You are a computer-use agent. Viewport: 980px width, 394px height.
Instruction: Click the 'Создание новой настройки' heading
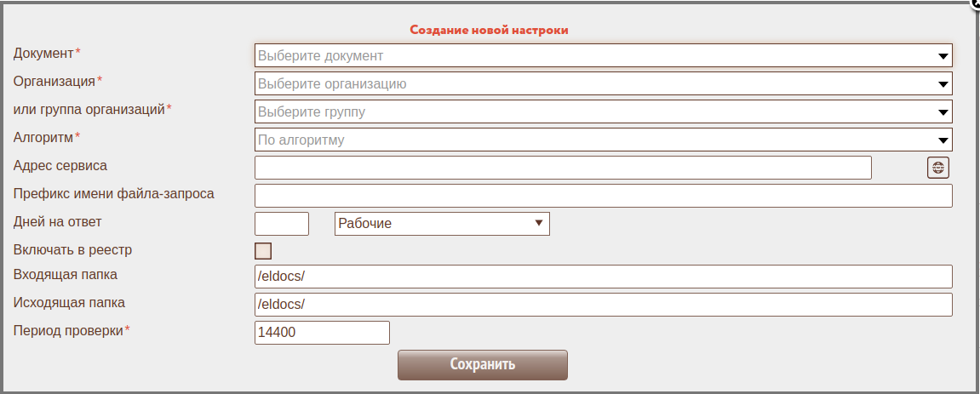coord(489,30)
